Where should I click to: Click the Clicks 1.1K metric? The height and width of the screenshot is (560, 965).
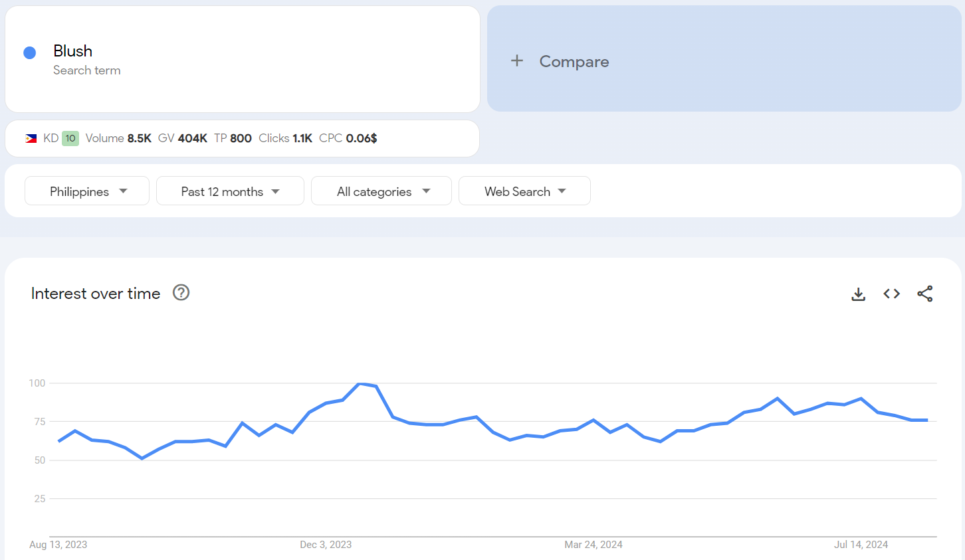[285, 138]
